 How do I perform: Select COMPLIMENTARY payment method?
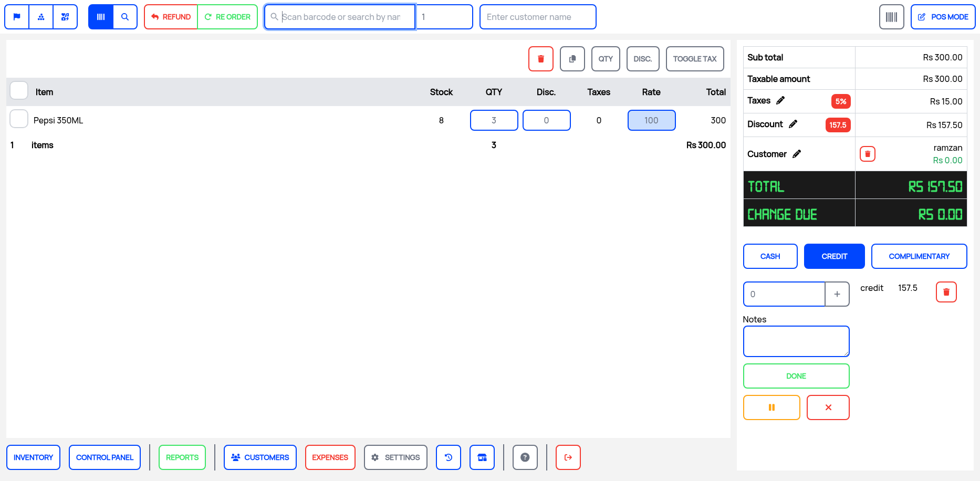pos(919,256)
